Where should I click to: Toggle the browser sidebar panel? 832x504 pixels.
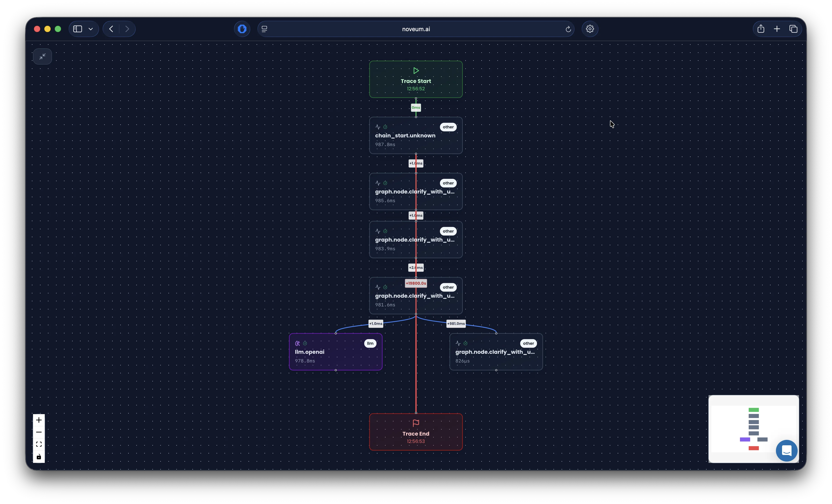(78, 29)
